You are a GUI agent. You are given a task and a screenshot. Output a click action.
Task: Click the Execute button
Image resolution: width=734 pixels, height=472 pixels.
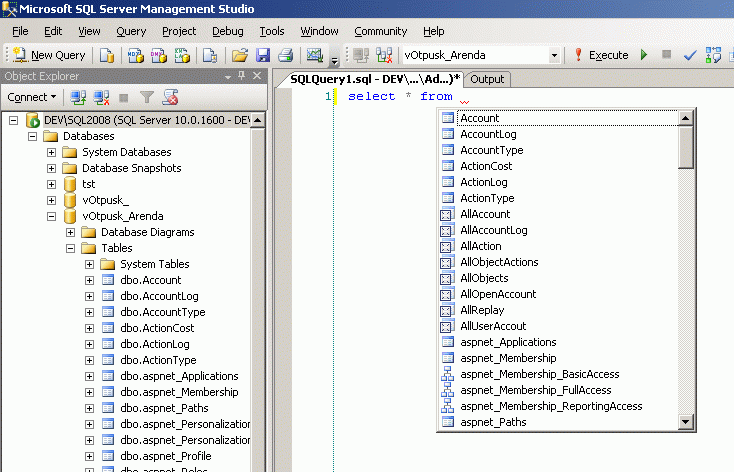point(601,55)
